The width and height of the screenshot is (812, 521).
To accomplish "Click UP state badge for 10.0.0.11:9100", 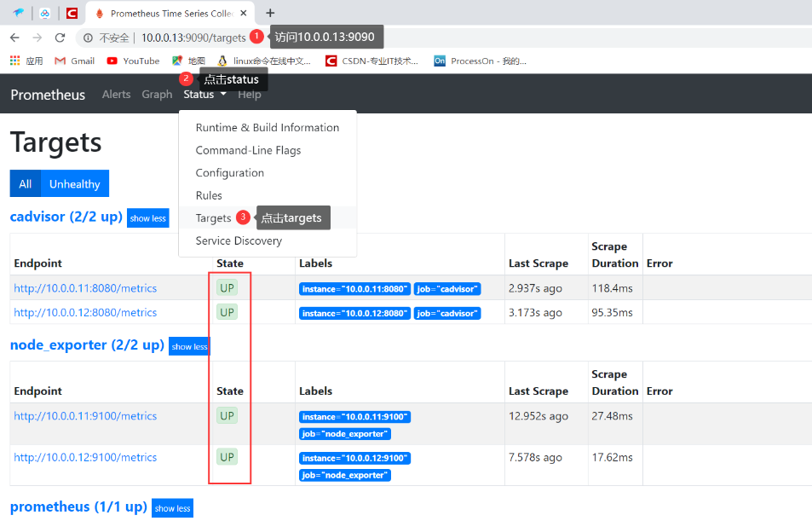I will tap(227, 416).
